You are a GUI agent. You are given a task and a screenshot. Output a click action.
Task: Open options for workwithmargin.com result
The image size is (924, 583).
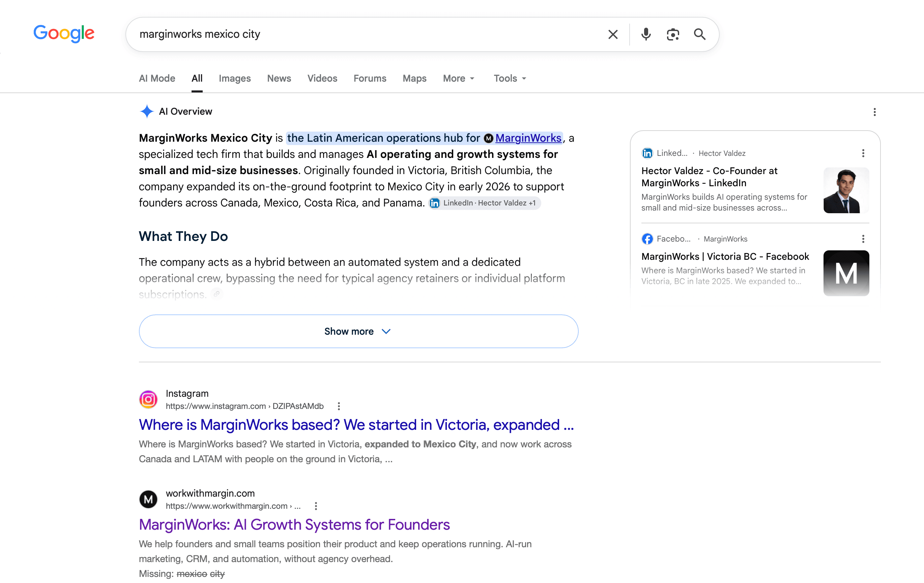[x=316, y=506]
